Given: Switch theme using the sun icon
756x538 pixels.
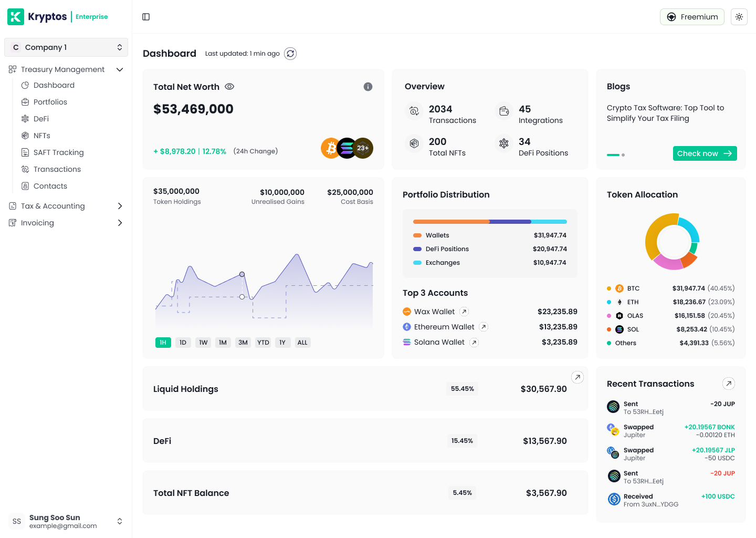Looking at the screenshot, I should [739, 17].
